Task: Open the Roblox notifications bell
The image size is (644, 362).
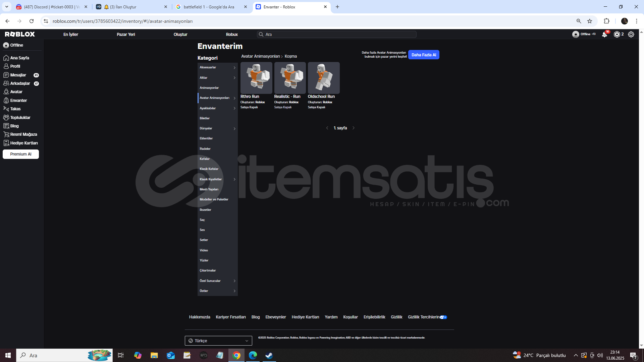Action: (x=604, y=35)
